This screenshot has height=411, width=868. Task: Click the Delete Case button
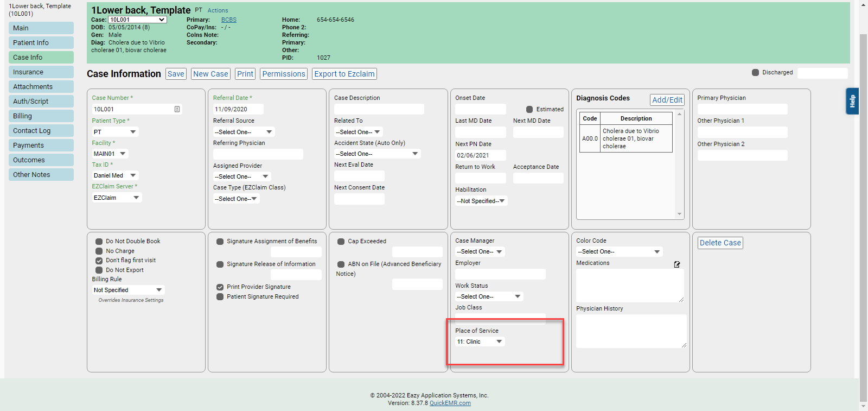pos(720,243)
